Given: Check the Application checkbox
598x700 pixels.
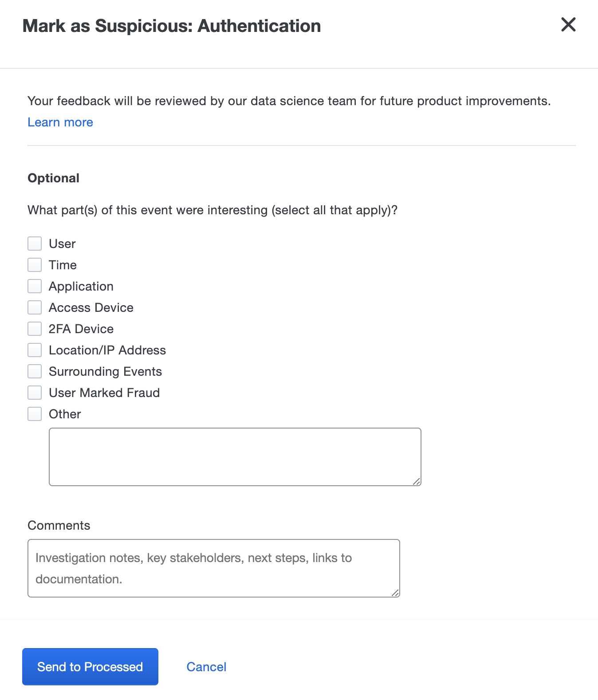Looking at the screenshot, I should [x=35, y=286].
